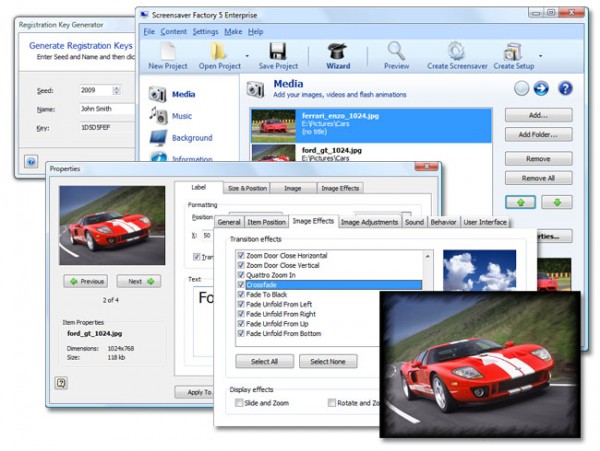This screenshot has width=600, height=451.
Task: Click the green move up arrow button
Action: [x=519, y=201]
